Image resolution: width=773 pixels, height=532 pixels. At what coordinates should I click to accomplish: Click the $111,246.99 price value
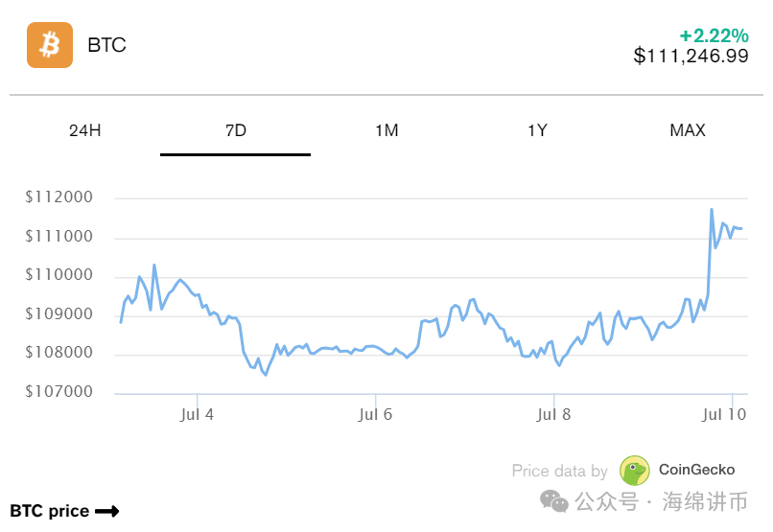click(x=691, y=57)
